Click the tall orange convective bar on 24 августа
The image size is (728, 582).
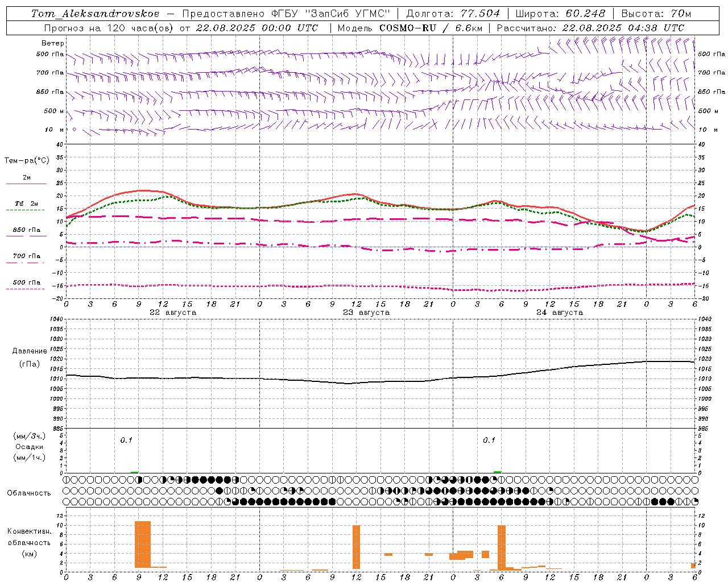click(x=502, y=548)
